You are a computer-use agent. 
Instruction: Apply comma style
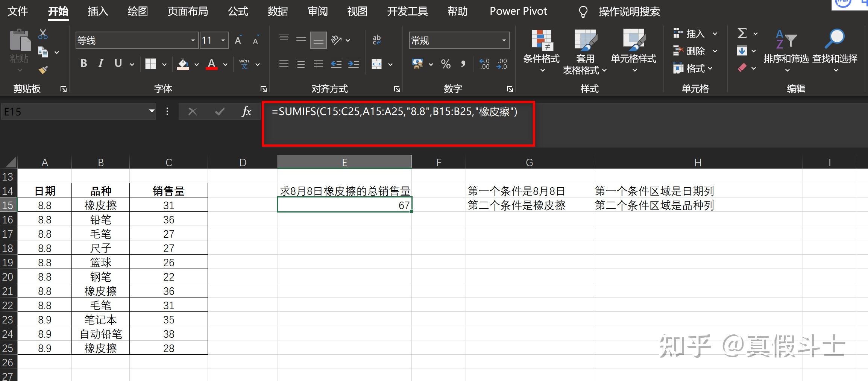(463, 64)
